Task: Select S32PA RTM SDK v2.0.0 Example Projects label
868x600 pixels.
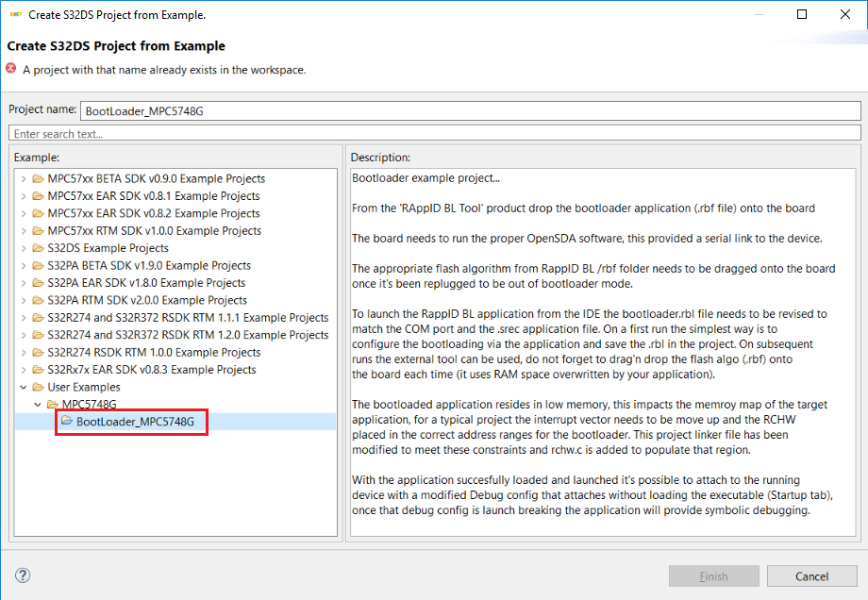Action: coord(147,300)
